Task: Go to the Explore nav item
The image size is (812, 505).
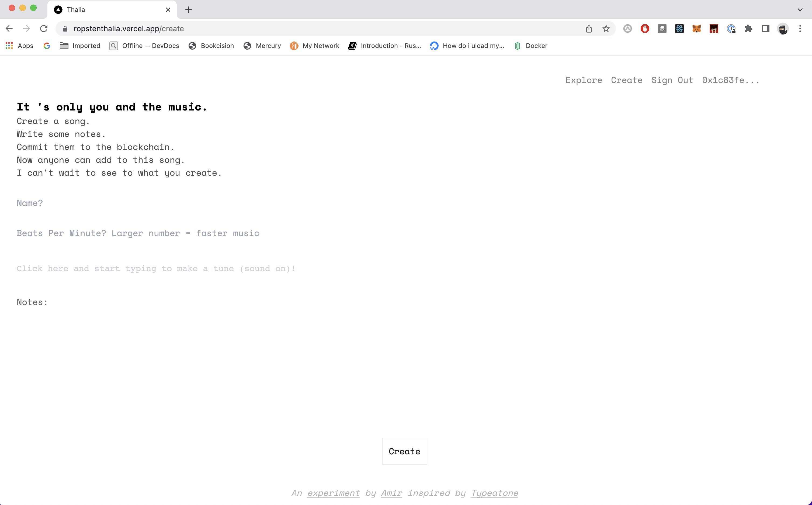Action: [584, 80]
